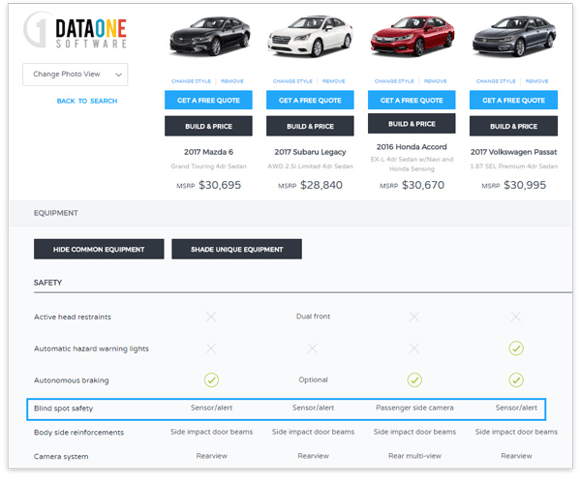581x484 pixels.
Task: Click the 2017 Volkswagen Passat title
Action: point(514,152)
